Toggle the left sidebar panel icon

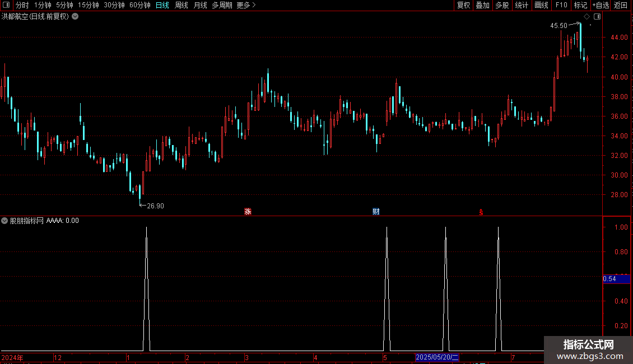click(x=6, y=5)
